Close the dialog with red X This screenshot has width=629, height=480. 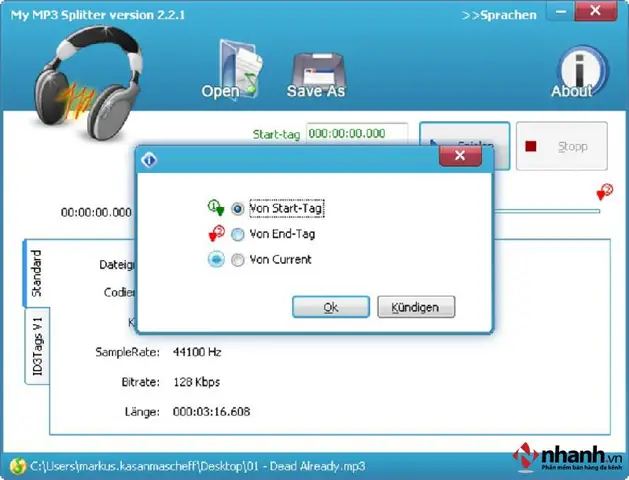coord(460,156)
